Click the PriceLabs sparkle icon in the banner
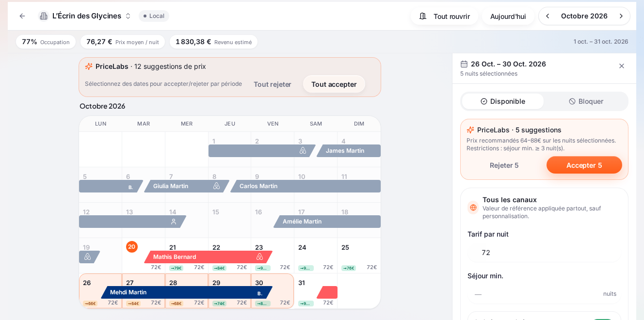Viewport: 644px width, 320px height. (89, 66)
